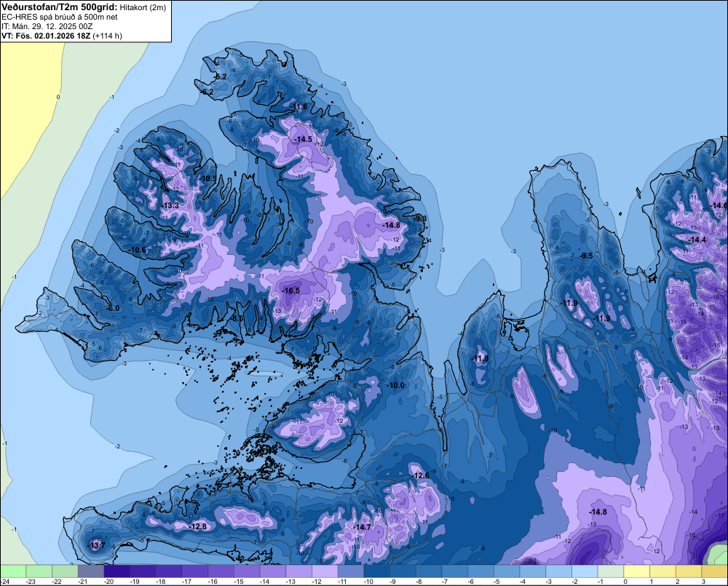Click the -12.6 temperature label
This screenshot has width=728, height=586.
click(x=421, y=475)
